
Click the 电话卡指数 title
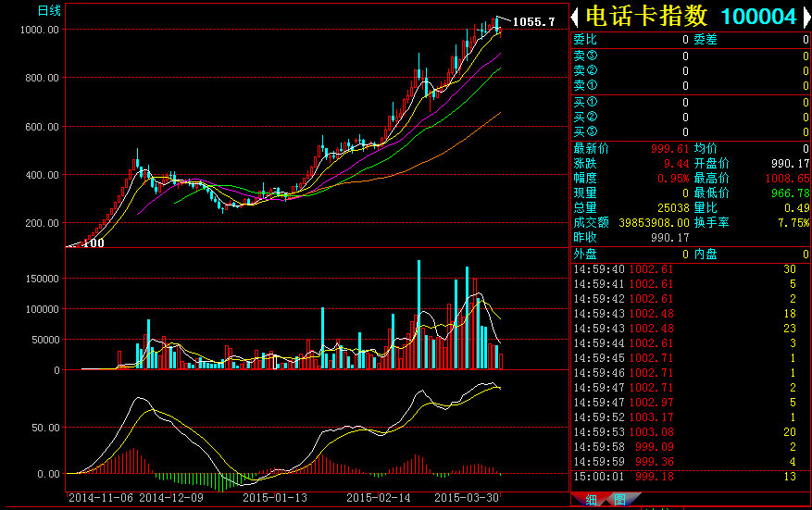click(646, 17)
